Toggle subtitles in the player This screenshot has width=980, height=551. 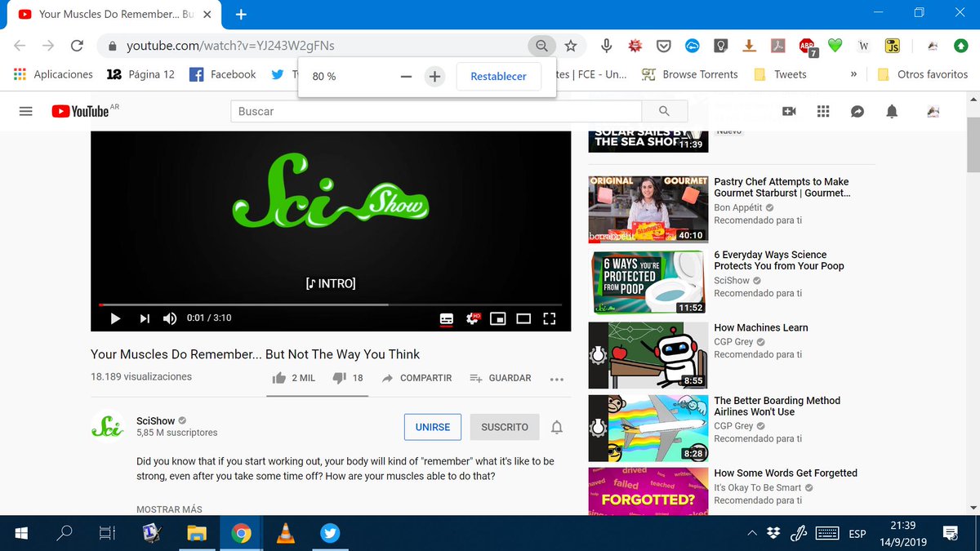446,318
